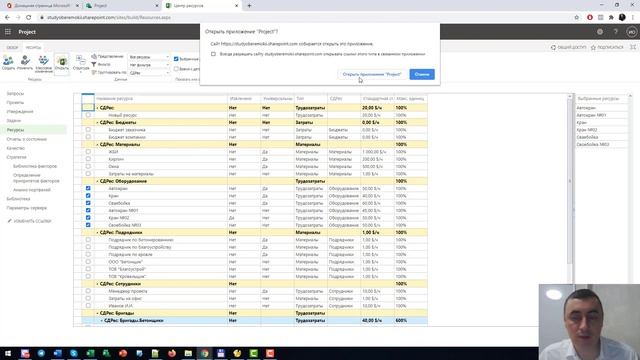Click the Создать resource ribbon icon
The width and height of the screenshot is (640, 360).
pos(8,63)
